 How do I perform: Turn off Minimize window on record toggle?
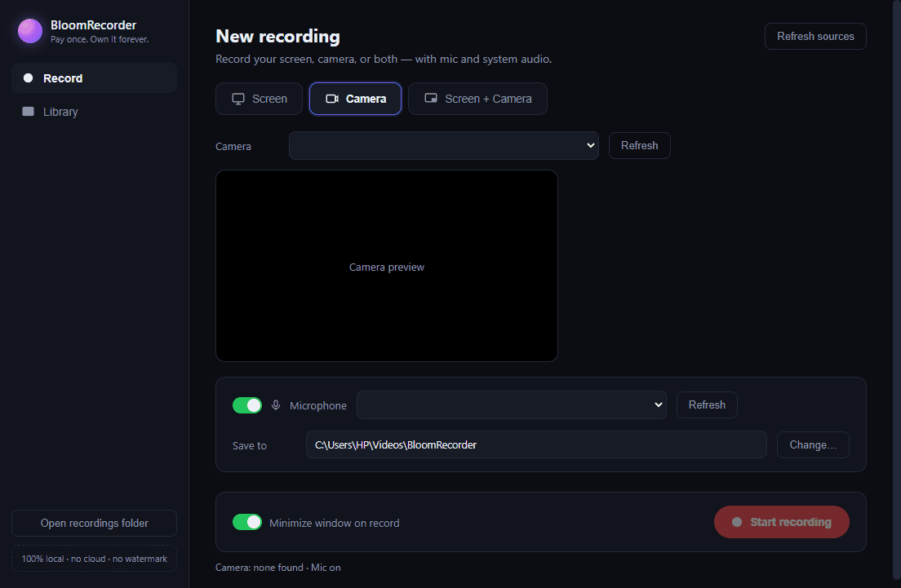pos(247,522)
